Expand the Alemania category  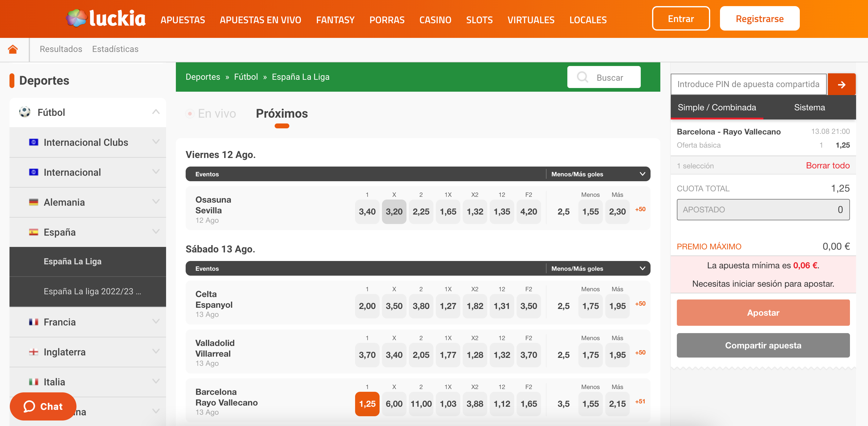pyautogui.click(x=156, y=202)
